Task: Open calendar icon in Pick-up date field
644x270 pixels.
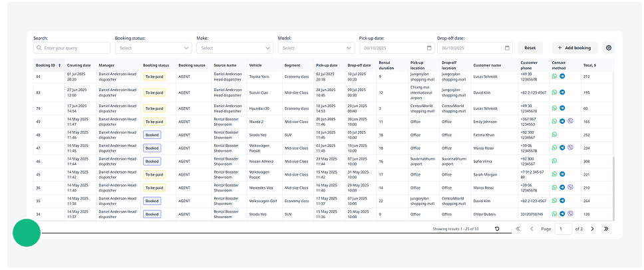Action: pos(429,48)
